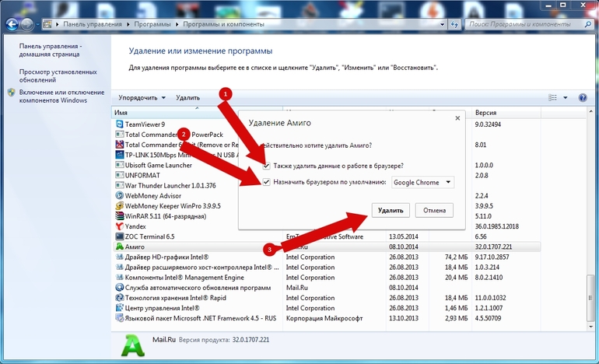The height and width of the screenshot is (364, 599).
Task: Click the large Амиго icon in details pane
Action: [x=132, y=345]
